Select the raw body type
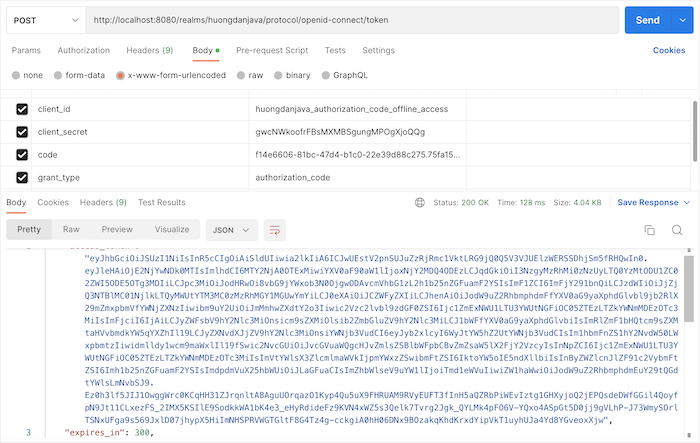The image size is (700, 443). [x=241, y=75]
